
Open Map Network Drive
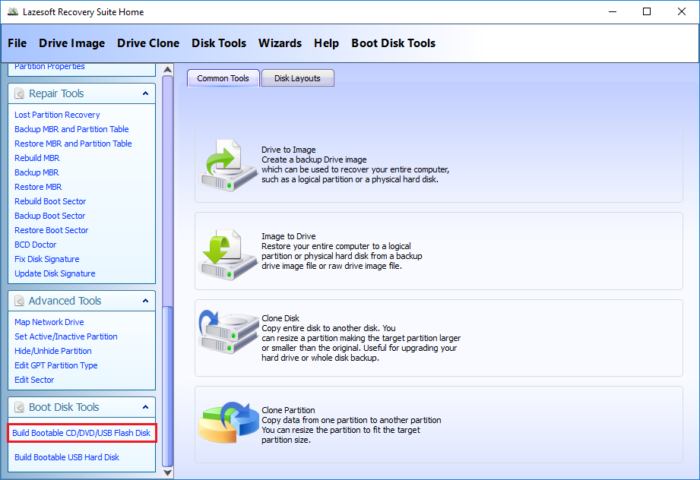point(49,322)
